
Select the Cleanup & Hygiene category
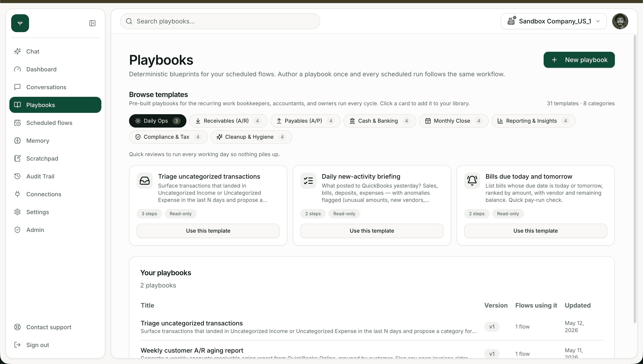(x=251, y=137)
